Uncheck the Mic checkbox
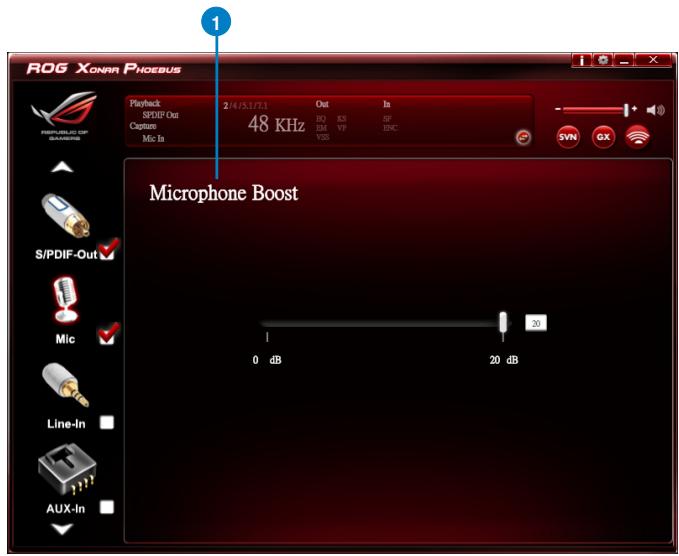Image resolution: width=679 pixels, height=556 pixels. coord(107,336)
